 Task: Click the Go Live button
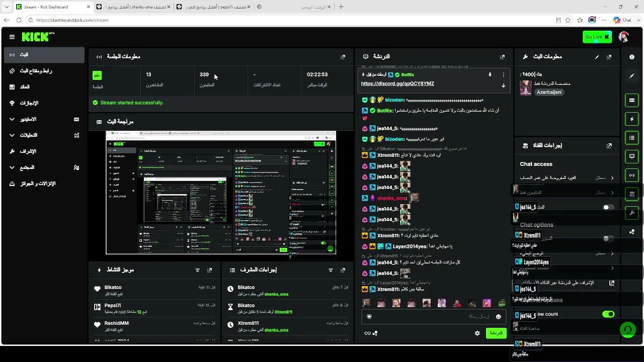597,37
